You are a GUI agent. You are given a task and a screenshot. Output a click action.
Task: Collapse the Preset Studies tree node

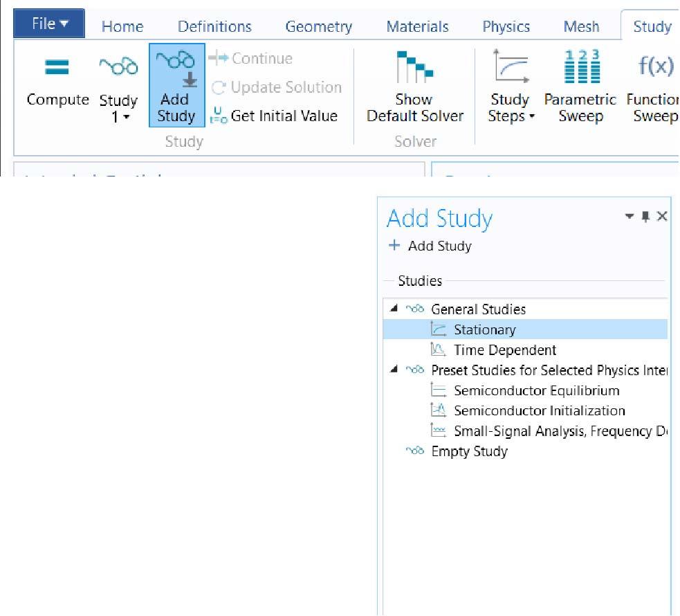394,369
